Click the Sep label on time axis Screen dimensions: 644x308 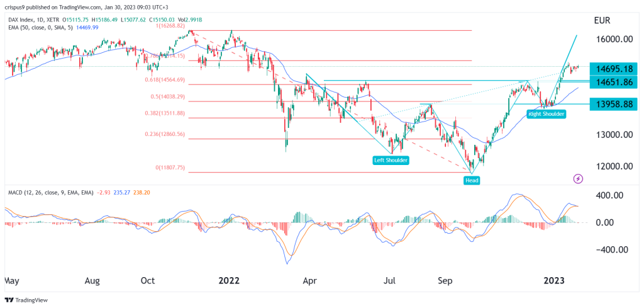[445, 281]
